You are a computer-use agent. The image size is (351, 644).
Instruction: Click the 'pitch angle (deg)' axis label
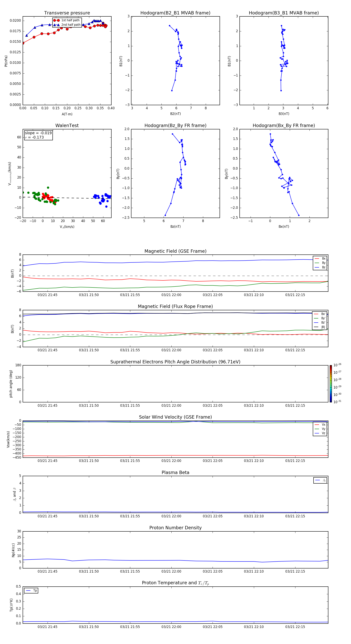[x=11, y=384]
